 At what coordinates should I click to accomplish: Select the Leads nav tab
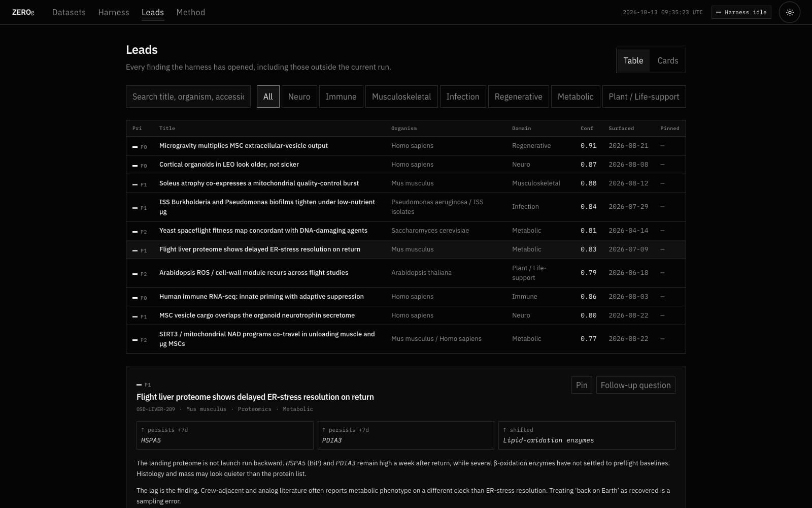[x=153, y=12]
